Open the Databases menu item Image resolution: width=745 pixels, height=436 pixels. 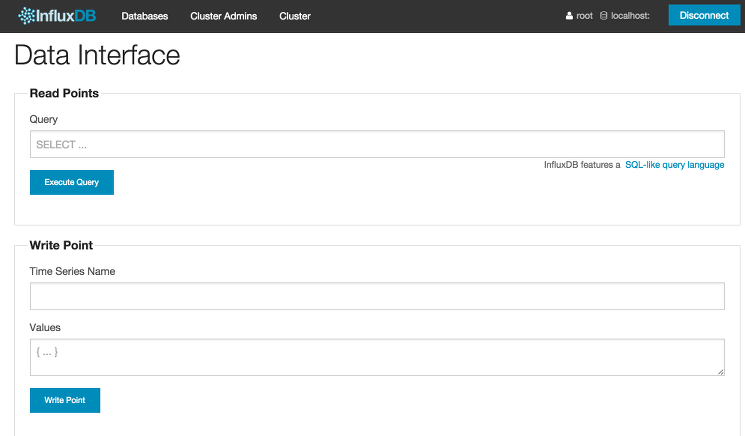[x=144, y=16]
